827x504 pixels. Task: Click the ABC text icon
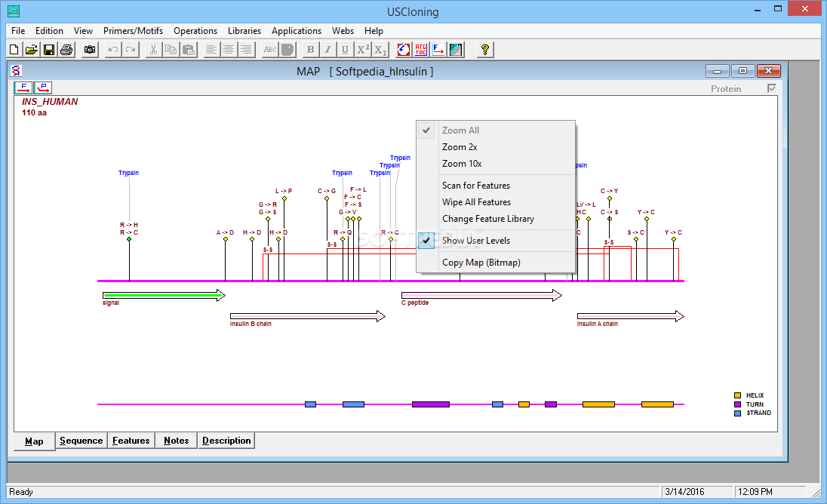270,50
